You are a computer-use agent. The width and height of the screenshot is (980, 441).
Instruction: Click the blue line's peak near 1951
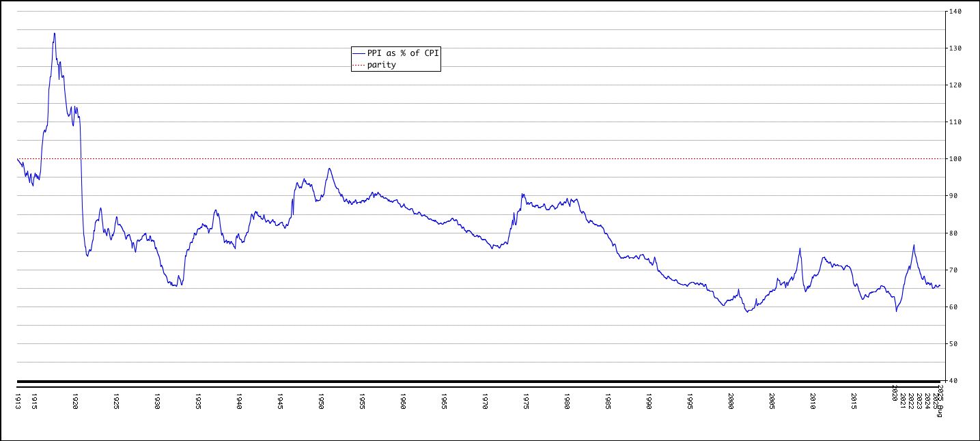coord(329,169)
